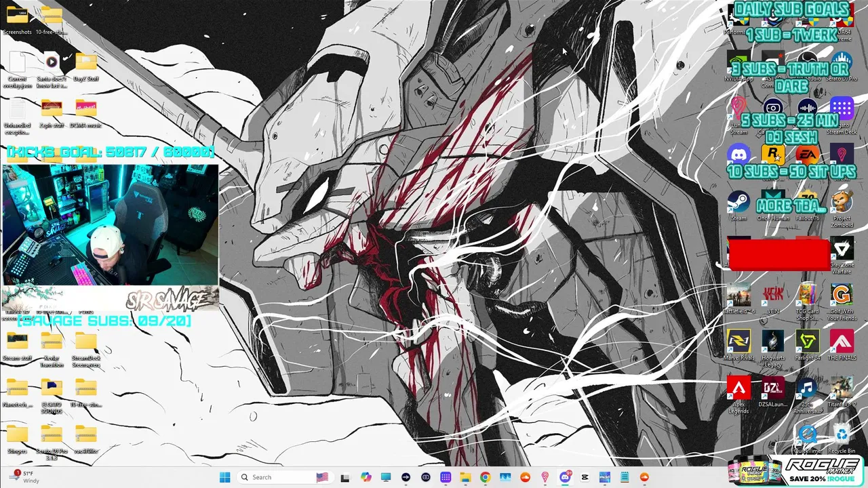This screenshot has width=868, height=488.
Task: Open the StreamDeck Screensavers folder
Action: click(86, 350)
